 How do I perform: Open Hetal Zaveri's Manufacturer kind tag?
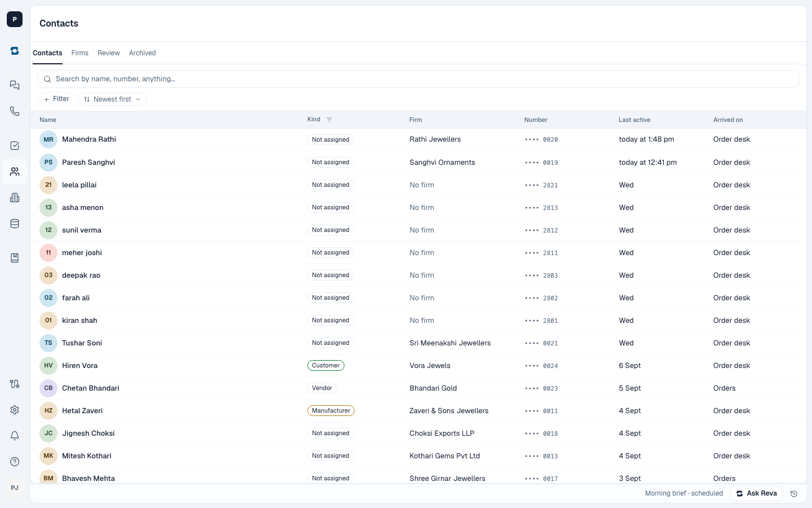[x=331, y=411]
